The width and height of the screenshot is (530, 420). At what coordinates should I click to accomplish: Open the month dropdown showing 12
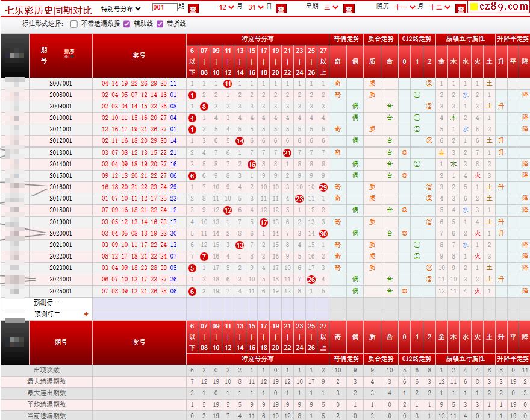226,7
